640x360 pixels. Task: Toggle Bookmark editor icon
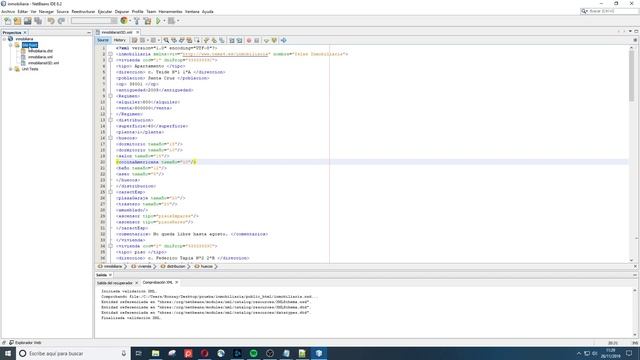[x=222, y=40]
